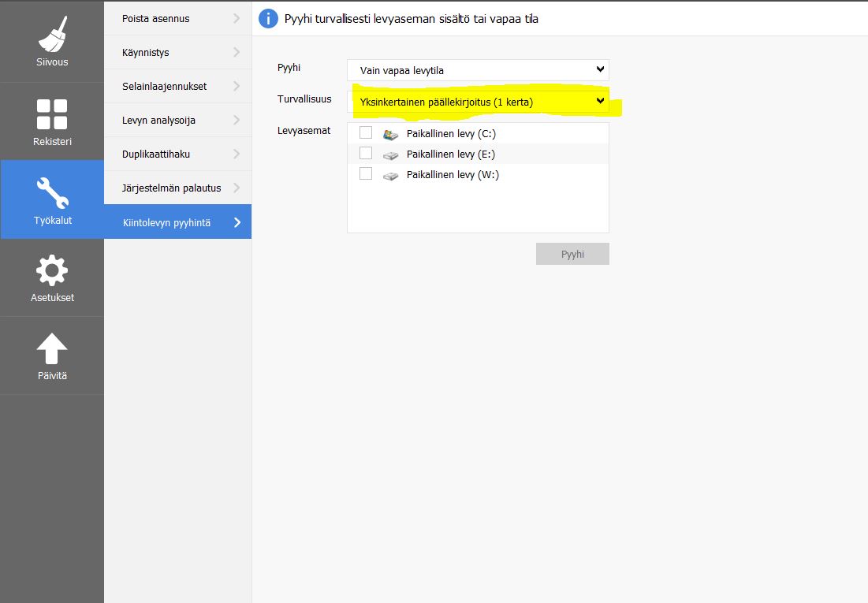
Task: Click the Paikallinen levy (W:) list row
Action: click(479, 174)
